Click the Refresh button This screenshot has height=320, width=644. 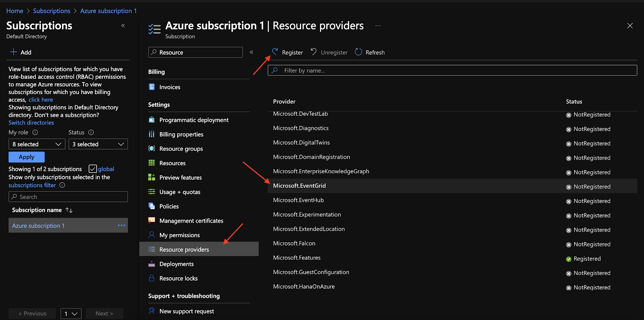pyautogui.click(x=369, y=52)
